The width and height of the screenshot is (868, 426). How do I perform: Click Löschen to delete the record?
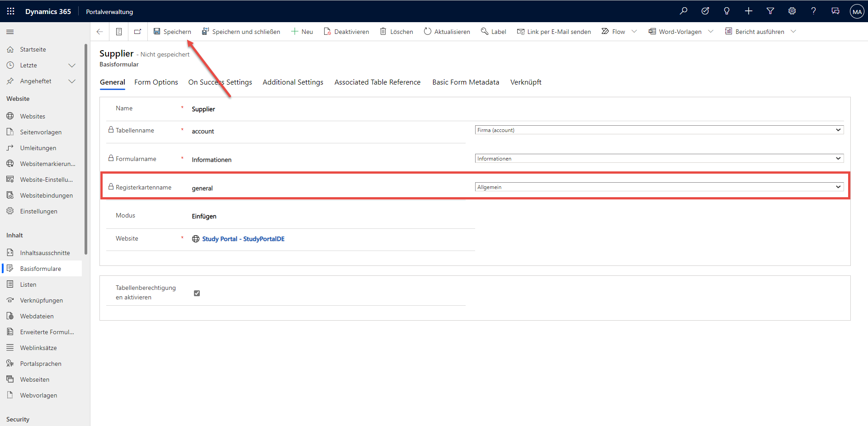396,32
